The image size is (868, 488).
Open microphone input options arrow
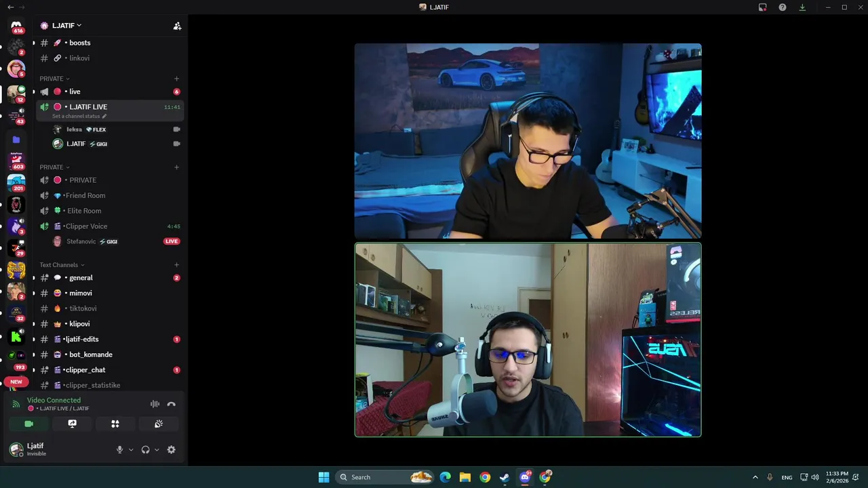[131, 449]
